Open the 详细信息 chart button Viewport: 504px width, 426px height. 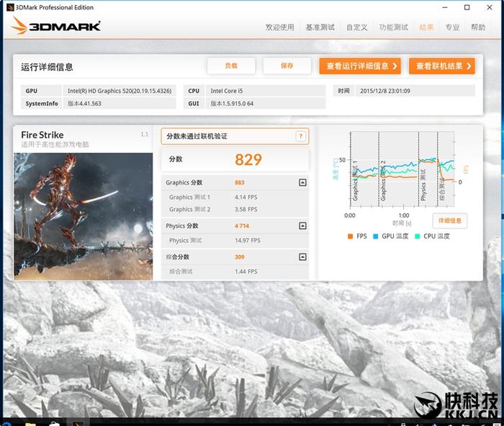click(450, 221)
